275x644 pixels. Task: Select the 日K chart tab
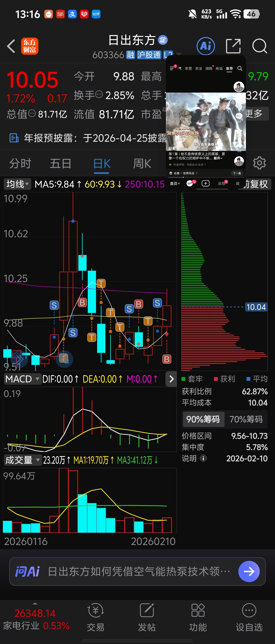(102, 164)
